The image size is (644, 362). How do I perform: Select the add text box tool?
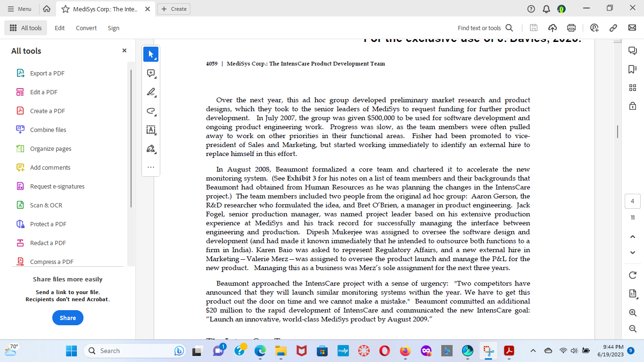[x=151, y=130]
